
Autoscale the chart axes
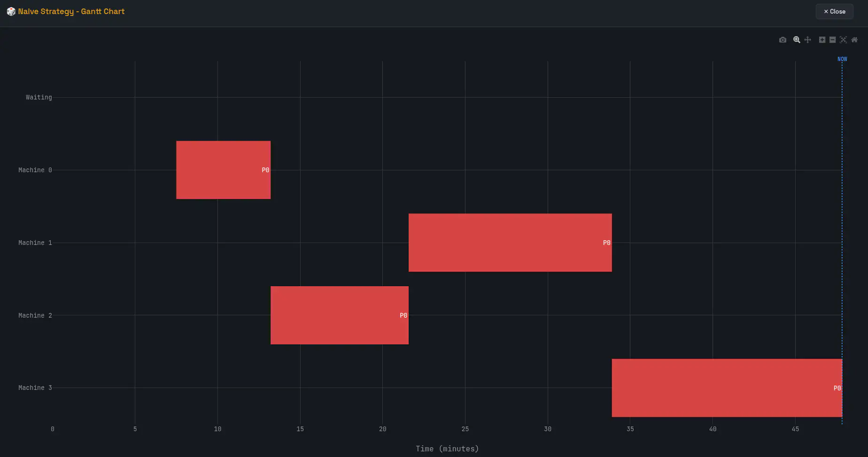click(x=843, y=40)
